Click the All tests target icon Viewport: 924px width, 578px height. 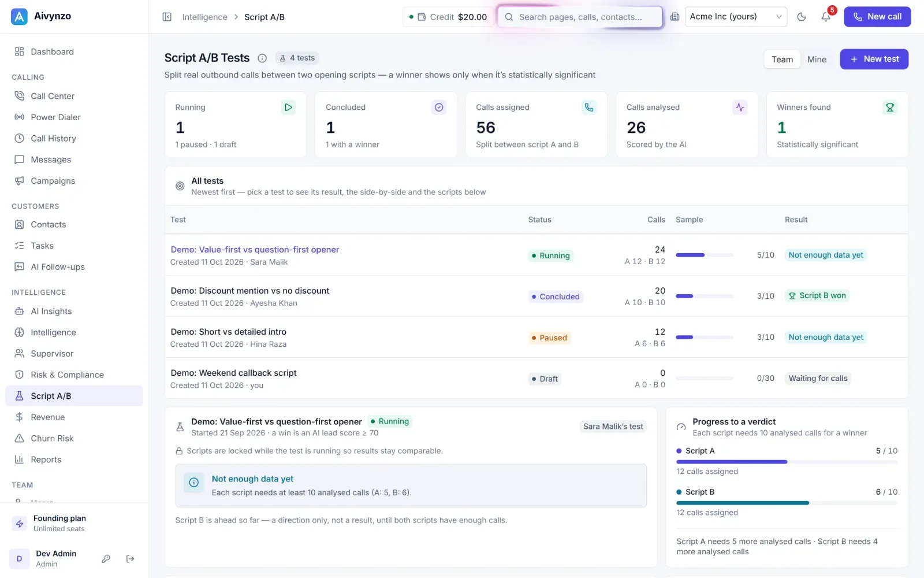[x=180, y=186]
